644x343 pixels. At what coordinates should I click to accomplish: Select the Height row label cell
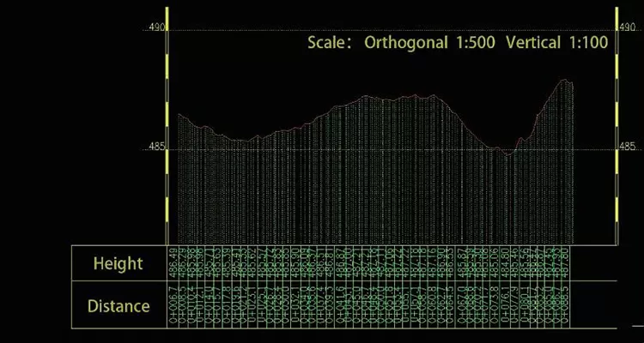(x=118, y=264)
